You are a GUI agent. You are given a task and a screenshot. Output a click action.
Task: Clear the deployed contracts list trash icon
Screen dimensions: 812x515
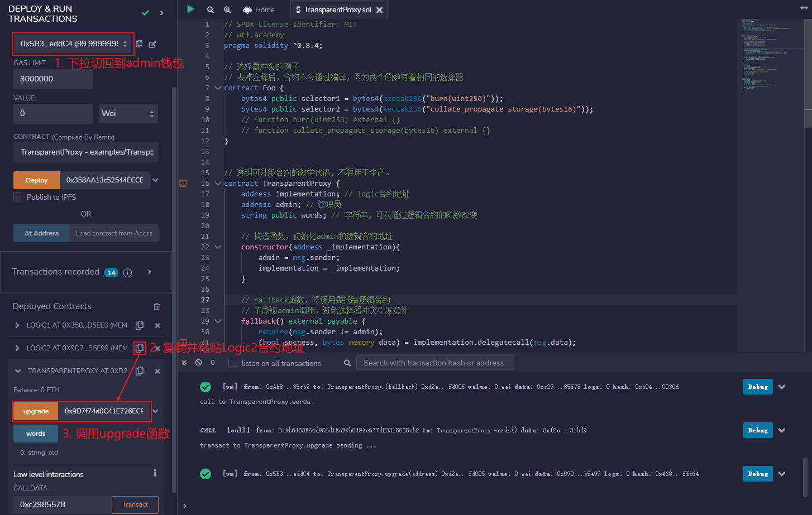[156, 306]
